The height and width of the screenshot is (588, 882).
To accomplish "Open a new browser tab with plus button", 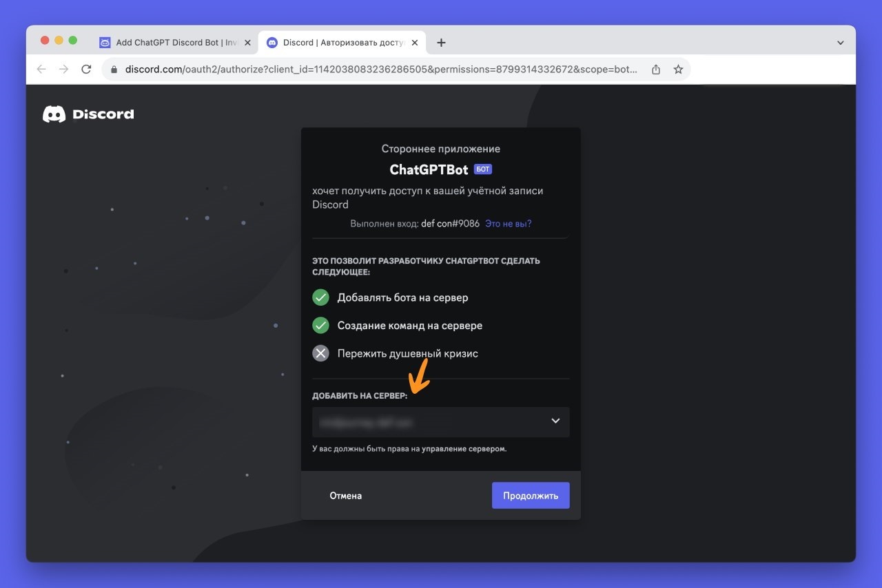I will click(x=441, y=43).
